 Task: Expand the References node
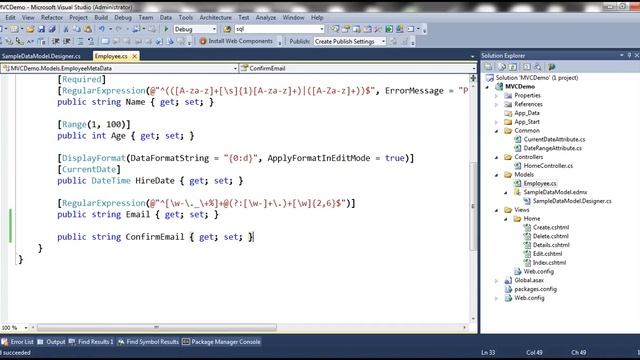coord(497,104)
